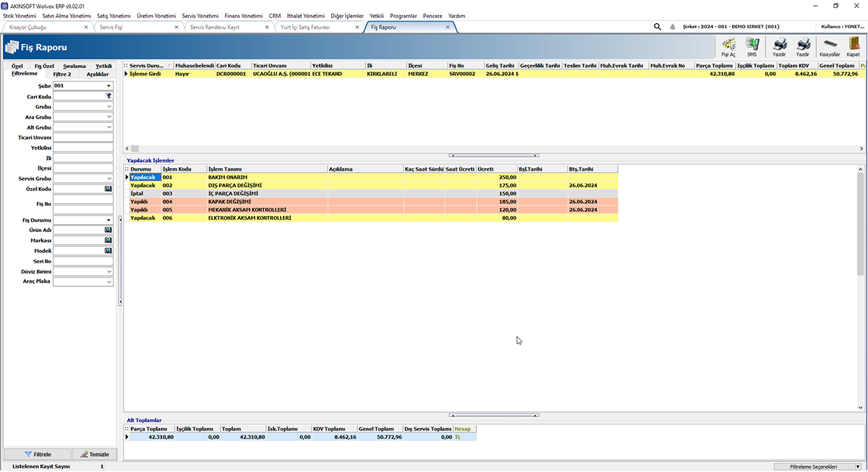Click the magnifier search icon in top bar
The width and height of the screenshot is (868, 472).
tap(658, 27)
